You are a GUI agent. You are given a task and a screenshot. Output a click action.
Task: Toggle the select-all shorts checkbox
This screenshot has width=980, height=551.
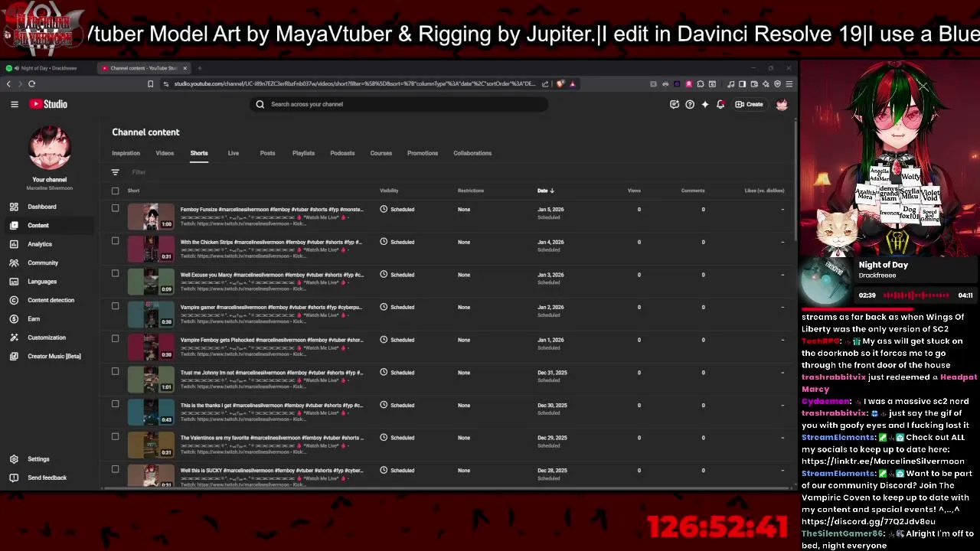tap(115, 191)
